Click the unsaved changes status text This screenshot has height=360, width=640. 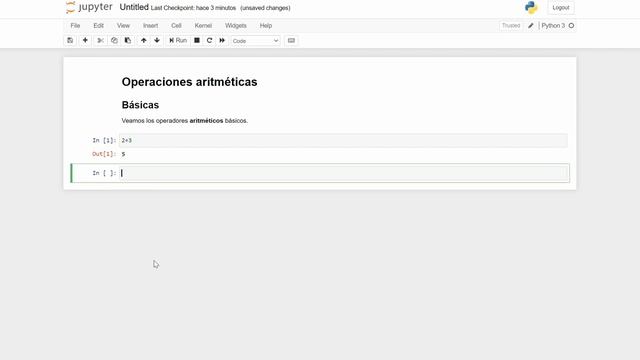click(x=265, y=8)
